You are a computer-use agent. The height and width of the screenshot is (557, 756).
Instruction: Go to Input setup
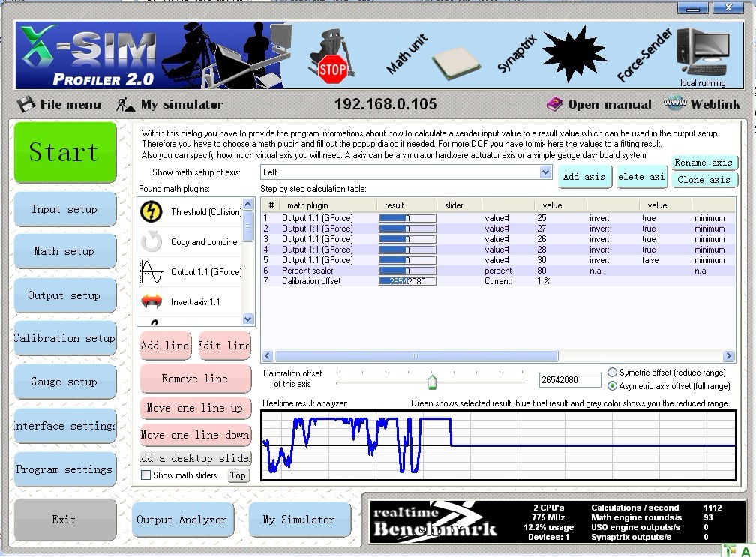pos(65,209)
